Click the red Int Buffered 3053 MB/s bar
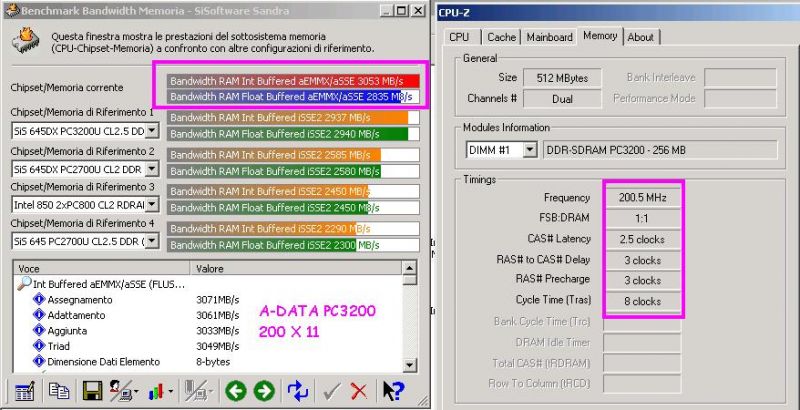 293,81
